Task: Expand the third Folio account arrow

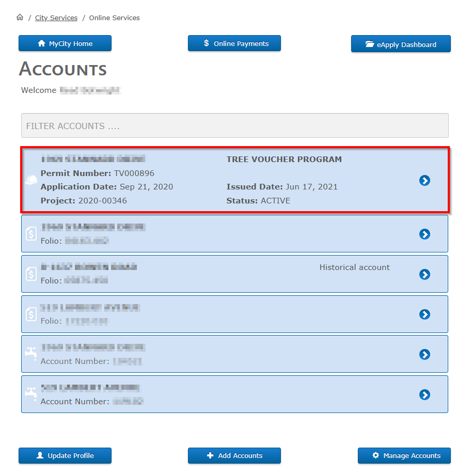Action: tap(424, 314)
